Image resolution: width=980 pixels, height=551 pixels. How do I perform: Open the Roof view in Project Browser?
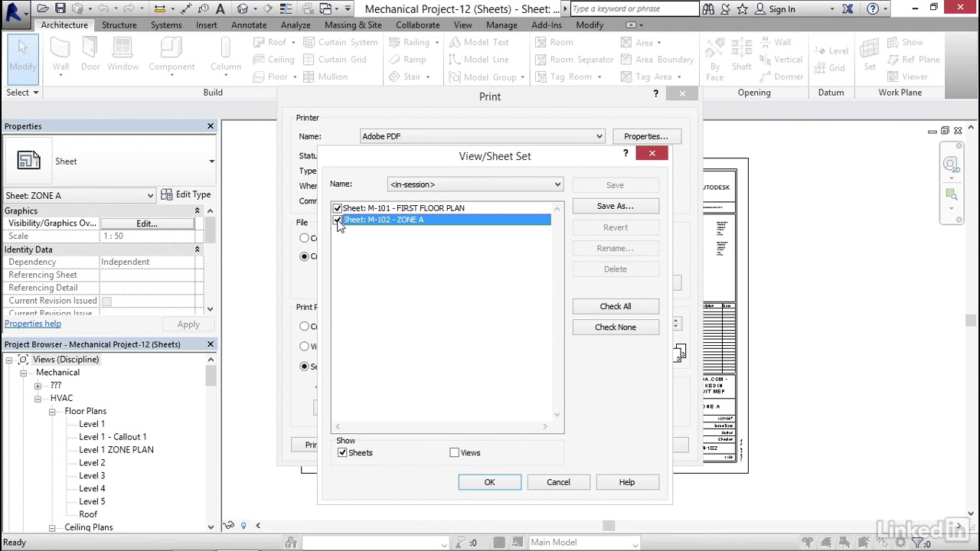click(88, 514)
